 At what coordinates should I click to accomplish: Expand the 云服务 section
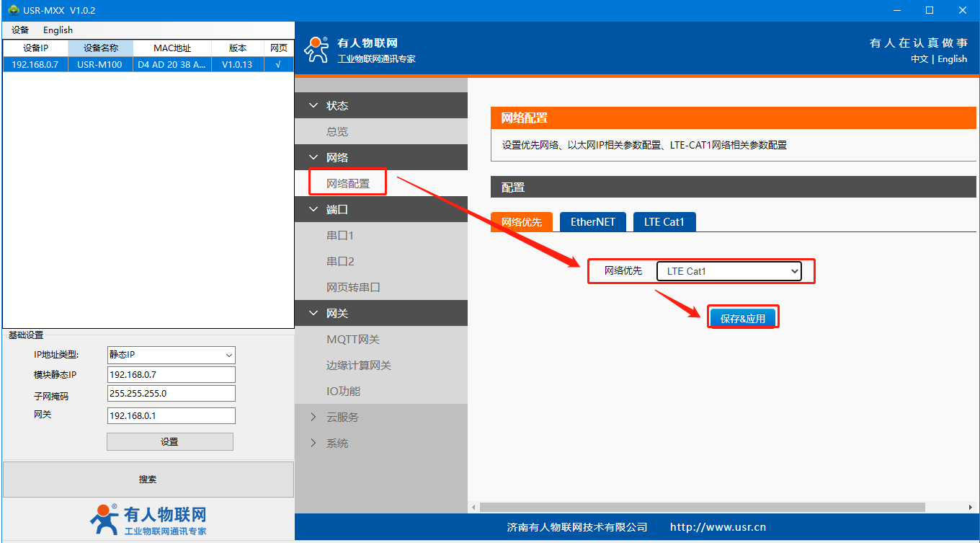click(x=342, y=417)
